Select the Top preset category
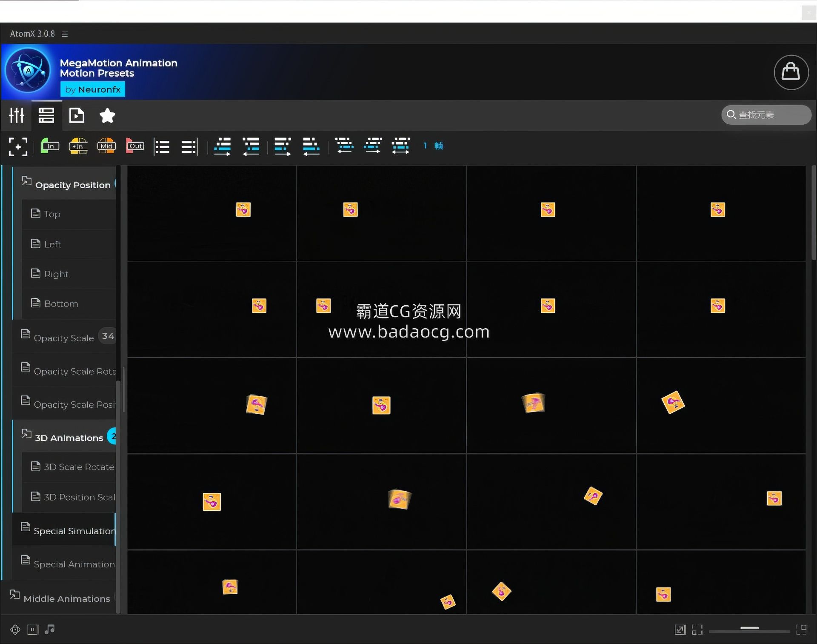817x644 pixels. click(x=69, y=214)
